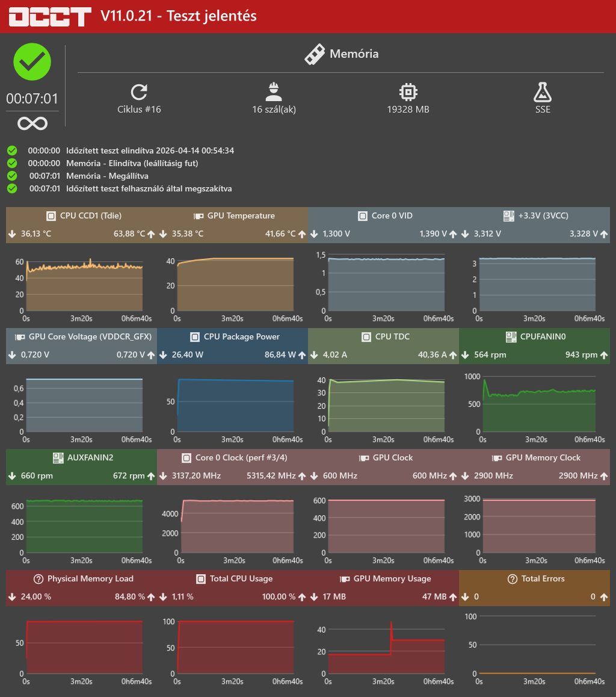
Task: Click the CPUFANIN0 rpm graph
Action: (539, 404)
